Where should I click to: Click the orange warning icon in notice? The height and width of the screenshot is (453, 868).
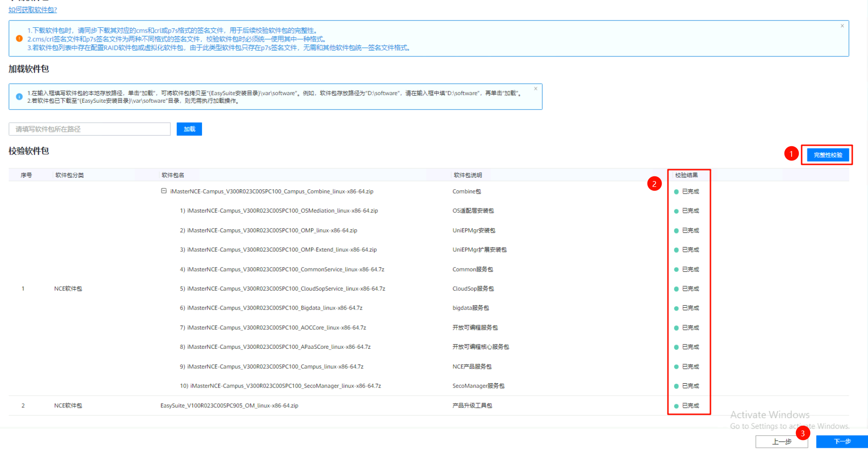(19, 39)
